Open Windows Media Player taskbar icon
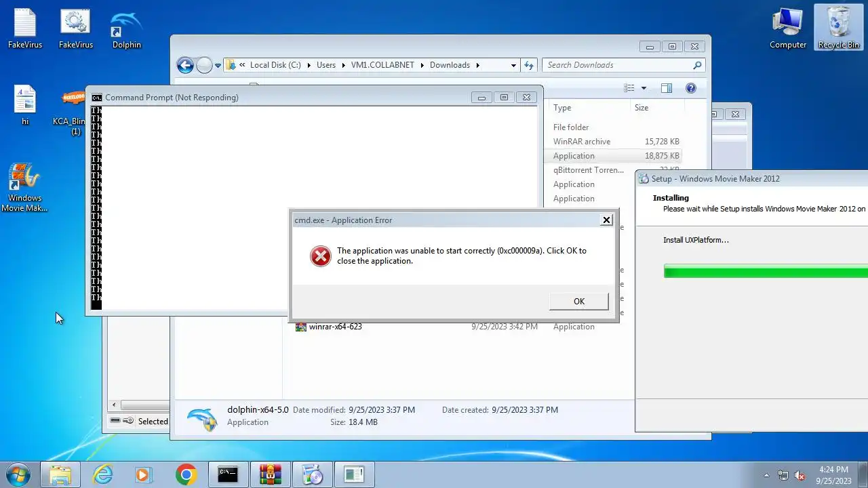The height and width of the screenshot is (488, 868). [x=144, y=474]
